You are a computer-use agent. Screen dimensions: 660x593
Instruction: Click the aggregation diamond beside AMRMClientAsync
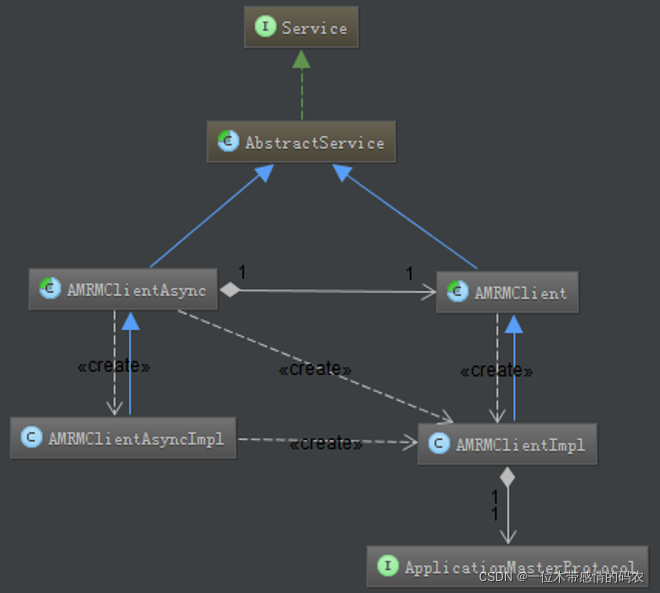pyautogui.click(x=229, y=291)
